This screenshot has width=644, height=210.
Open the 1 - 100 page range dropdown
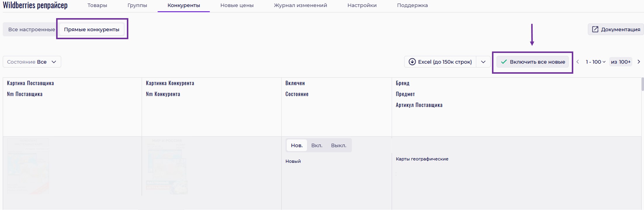click(595, 62)
